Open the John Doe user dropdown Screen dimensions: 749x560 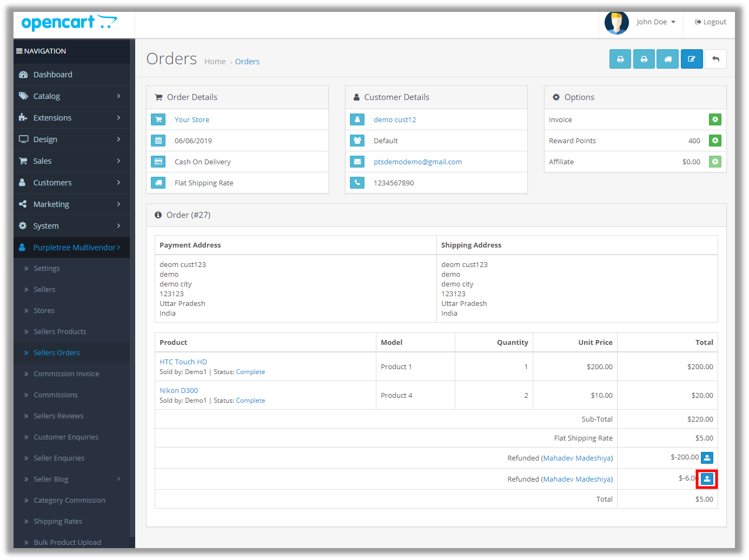point(656,22)
